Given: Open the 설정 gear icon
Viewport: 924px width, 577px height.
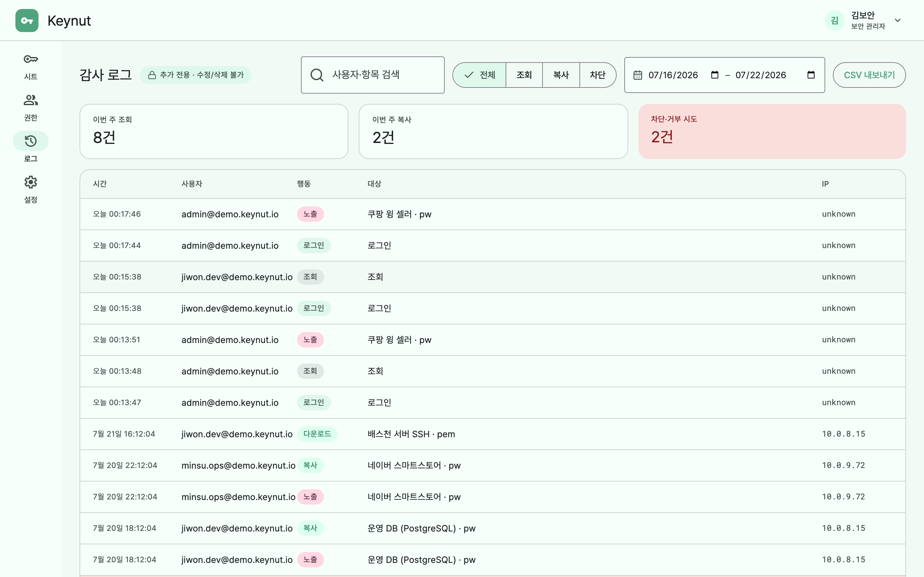Looking at the screenshot, I should point(30,182).
